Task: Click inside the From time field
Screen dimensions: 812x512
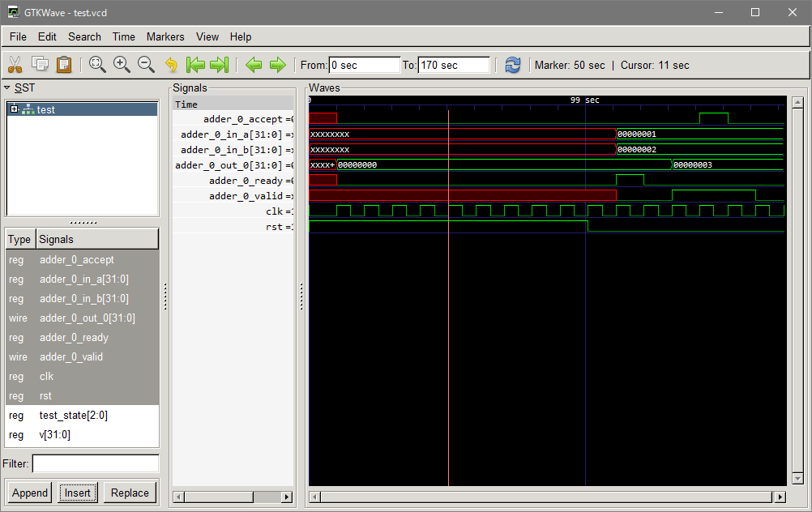Action: [364, 65]
